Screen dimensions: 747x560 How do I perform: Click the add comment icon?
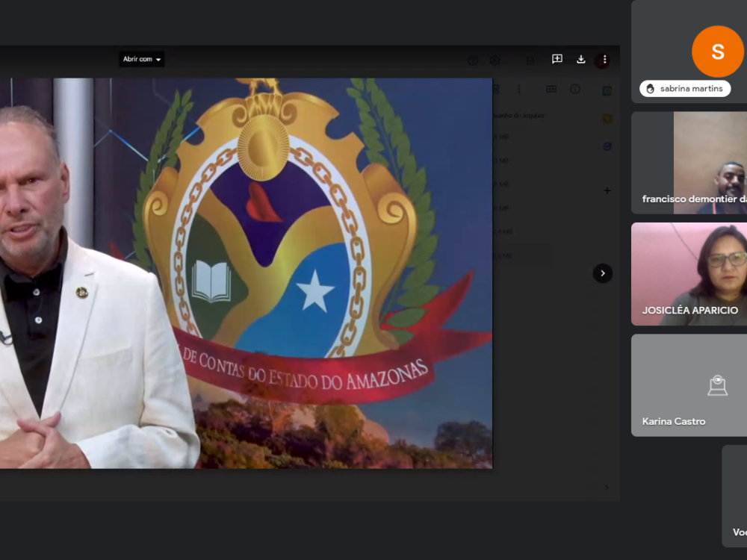tap(557, 59)
